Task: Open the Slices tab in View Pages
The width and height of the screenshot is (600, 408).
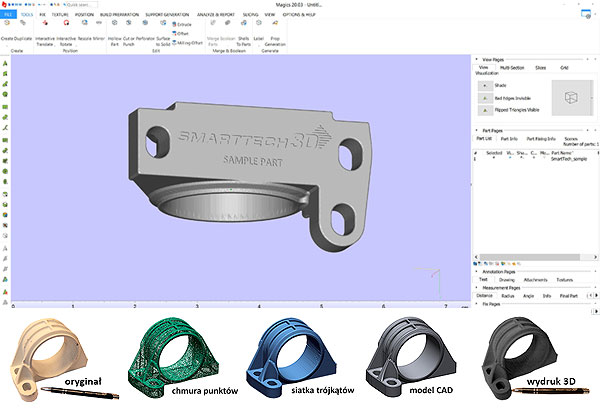Action: point(540,68)
